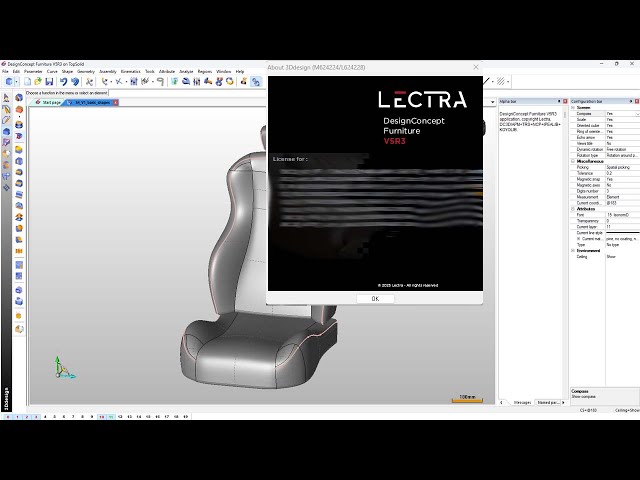
Task: Click the highlighted last icon of top toolbar
Action: (256, 82)
